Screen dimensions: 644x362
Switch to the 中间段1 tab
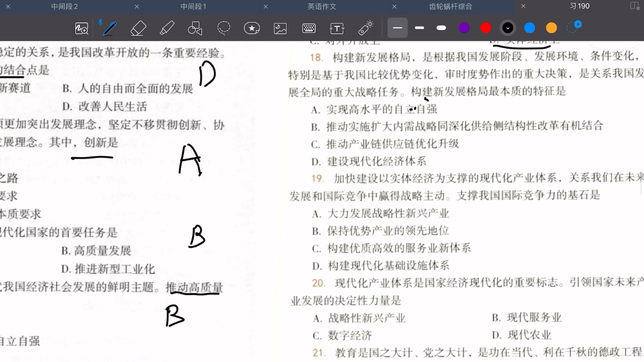point(193,6)
